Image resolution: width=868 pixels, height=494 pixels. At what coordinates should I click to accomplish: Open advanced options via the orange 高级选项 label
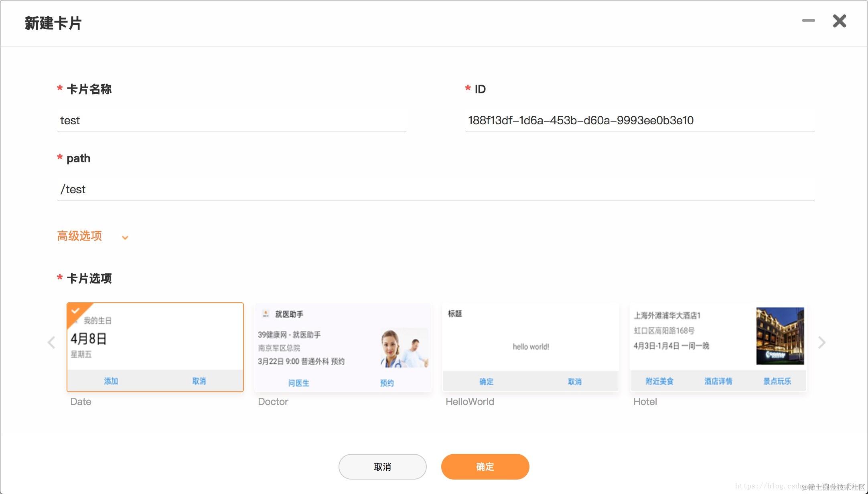79,236
